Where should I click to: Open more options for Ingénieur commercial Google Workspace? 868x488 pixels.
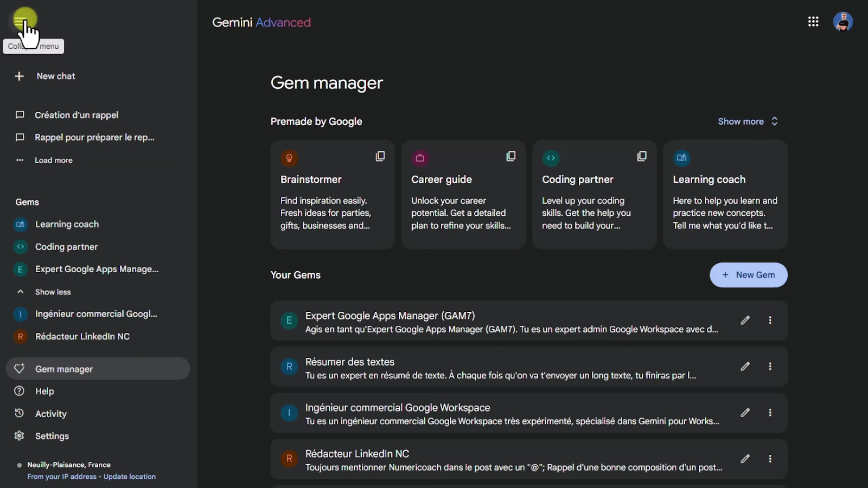(x=770, y=413)
